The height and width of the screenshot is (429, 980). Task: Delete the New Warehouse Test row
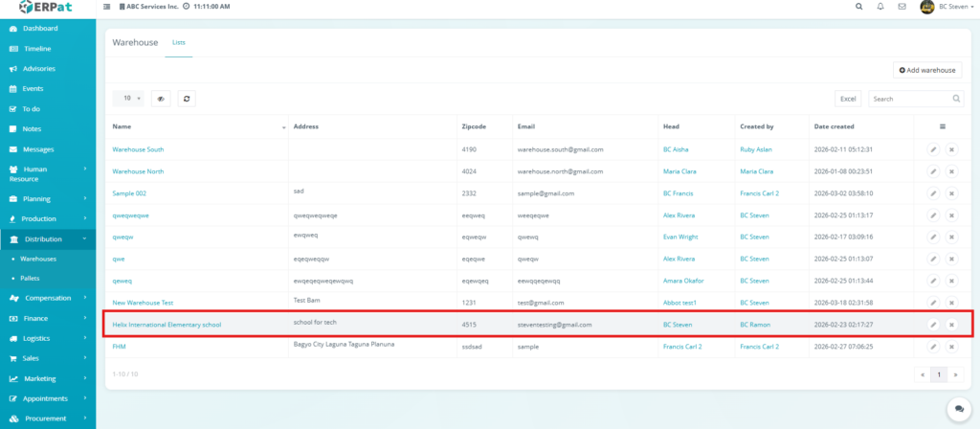[951, 303]
